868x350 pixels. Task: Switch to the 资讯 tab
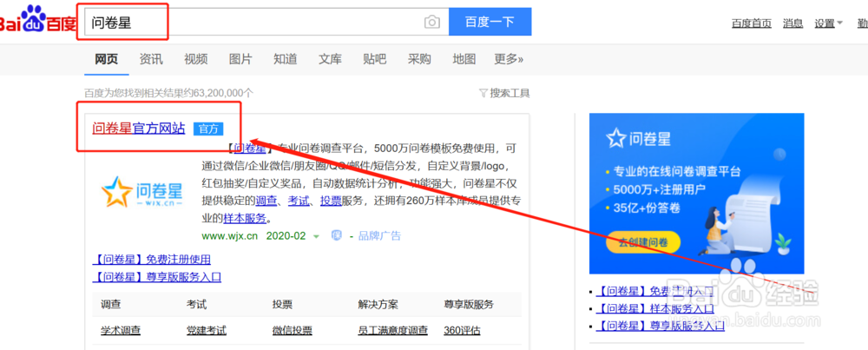tap(151, 59)
